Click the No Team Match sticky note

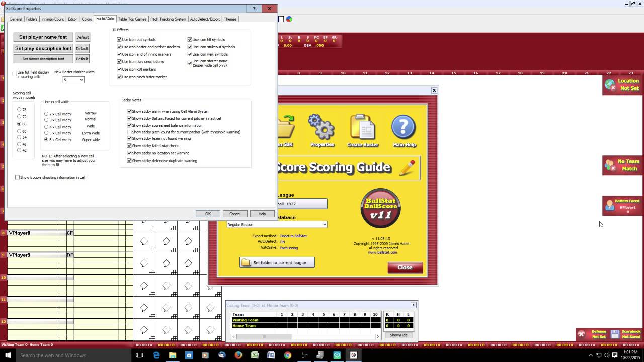(623, 165)
